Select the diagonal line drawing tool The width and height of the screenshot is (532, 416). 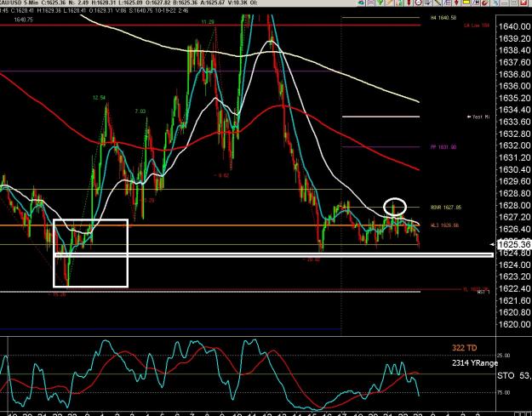[438, 3]
